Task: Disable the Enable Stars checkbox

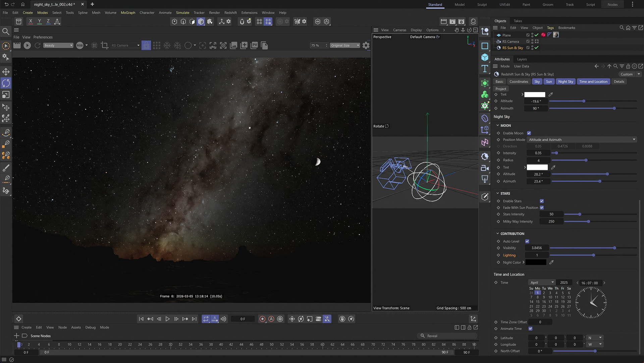Action: 541,201
